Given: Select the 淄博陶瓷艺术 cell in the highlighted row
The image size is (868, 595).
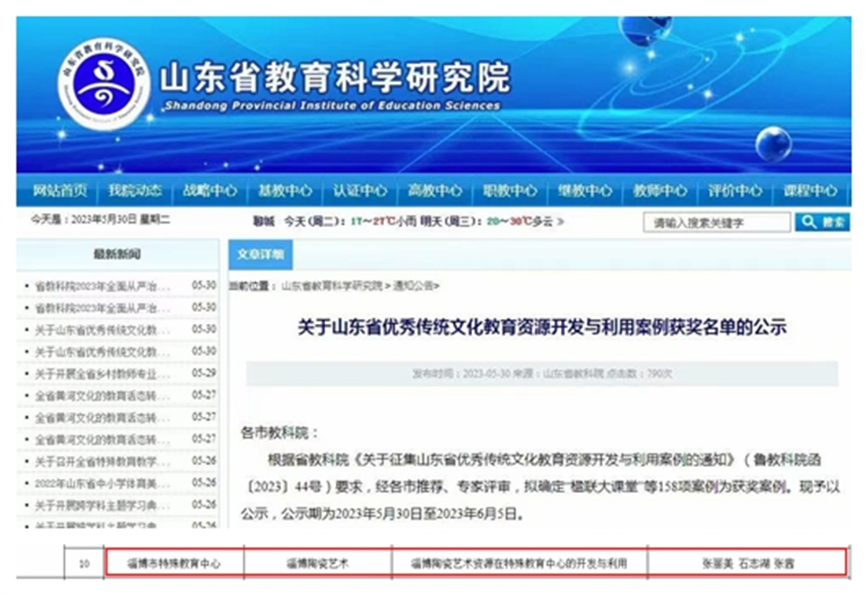Looking at the screenshot, I should [318, 563].
